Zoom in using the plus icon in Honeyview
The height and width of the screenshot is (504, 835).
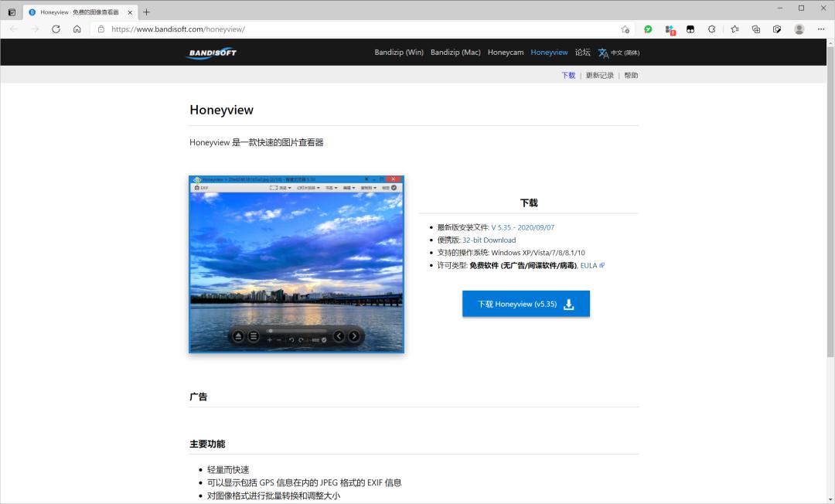click(269, 340)
